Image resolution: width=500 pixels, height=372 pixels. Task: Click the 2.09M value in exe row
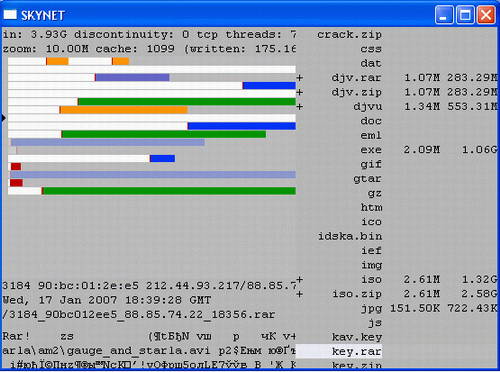(x=422, y=150)
